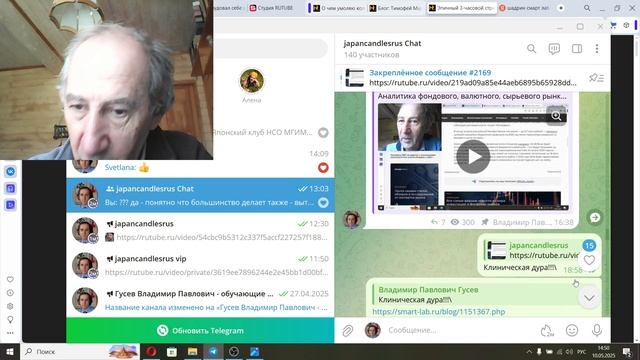The image size is (640, 360).
Task: Click the Windows taskbar Поиск search box
Action: 80,352
